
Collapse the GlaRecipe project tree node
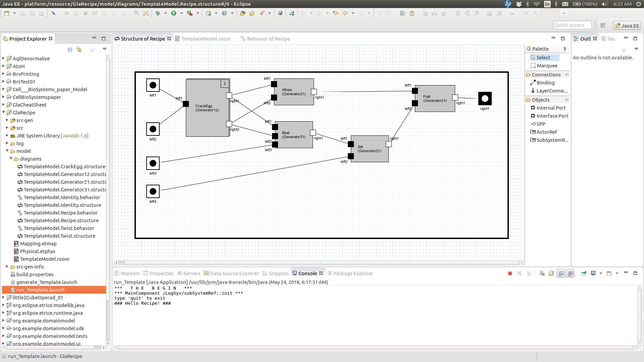(4, 112)
